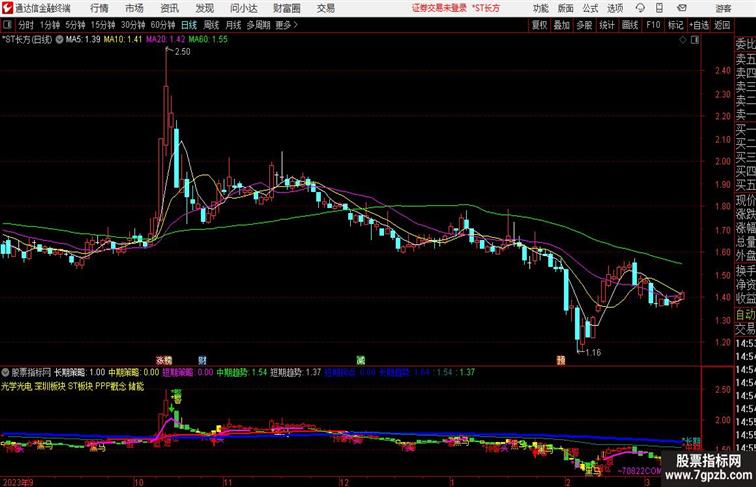Click the MA20: 1.42 label
Viewport: 756px width, 487px height.
pos(165,40)
